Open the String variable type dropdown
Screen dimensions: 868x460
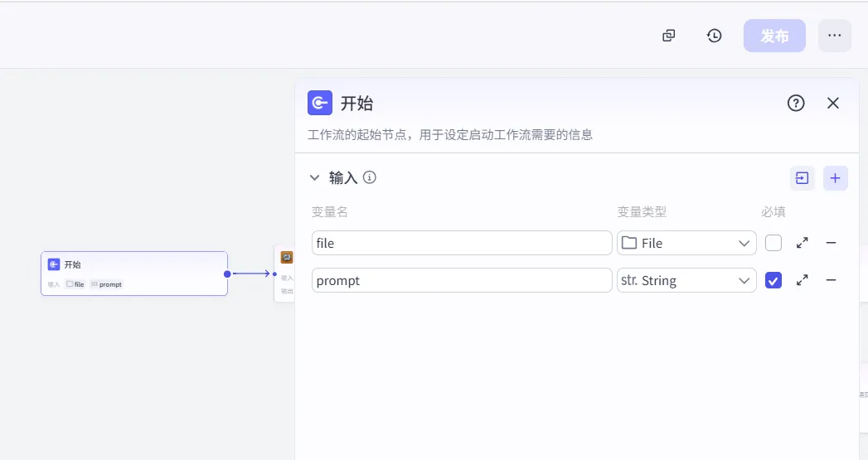click(686, 280)
